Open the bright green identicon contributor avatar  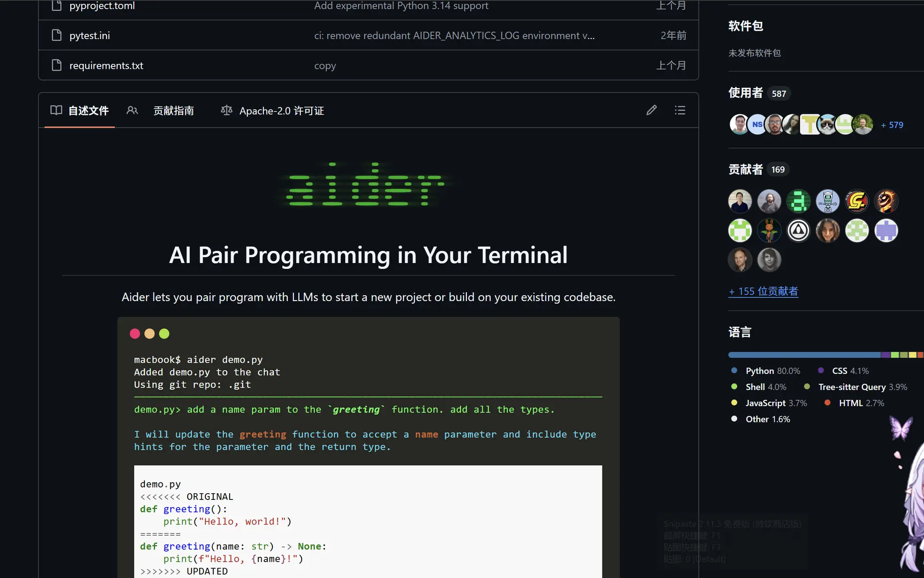pos(740,231)
